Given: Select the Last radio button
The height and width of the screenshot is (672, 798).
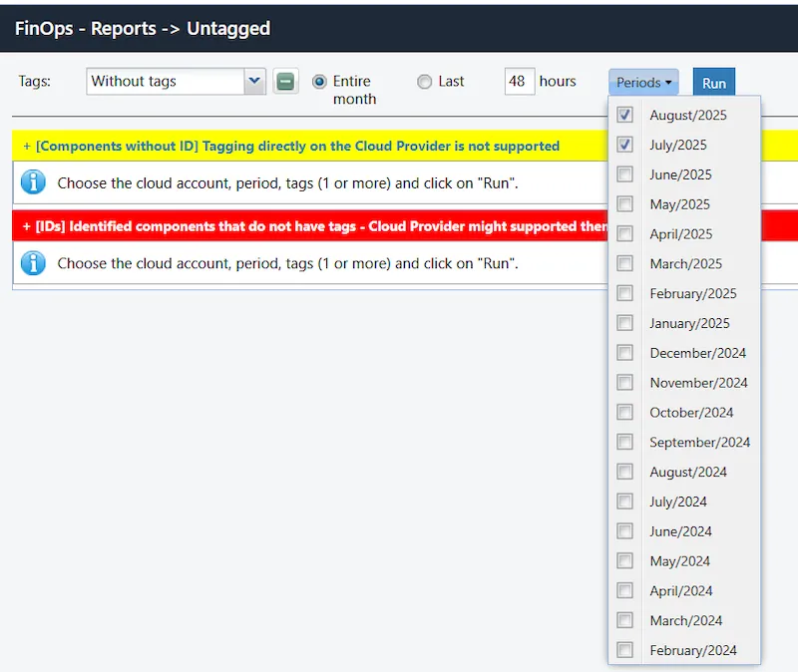Looking at the screenshot, I should [x=424, y=81].
